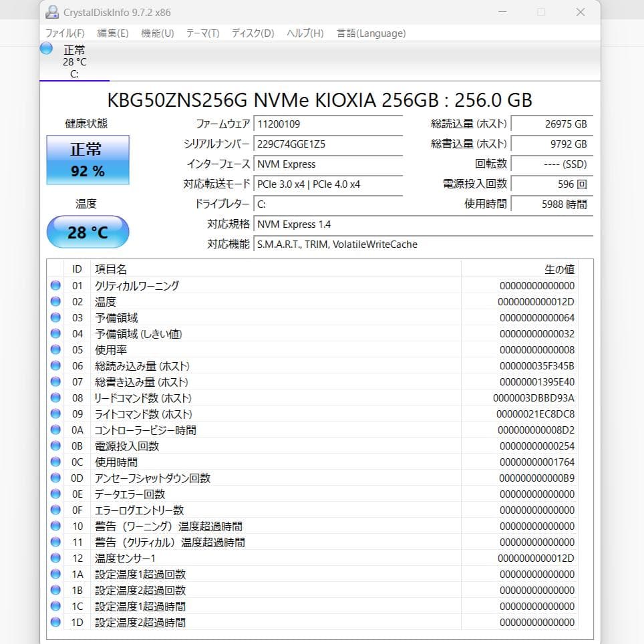The height and width of the screenshot is (644, 644).
Task: Click status orb for row 02 温度
Action: (x=55, y=301)
